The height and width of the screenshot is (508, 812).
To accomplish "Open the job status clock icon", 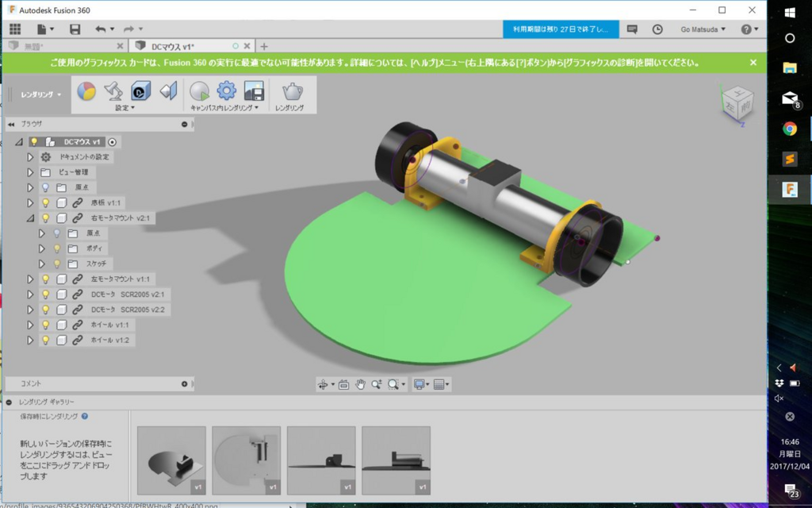I will click(657, 29).
